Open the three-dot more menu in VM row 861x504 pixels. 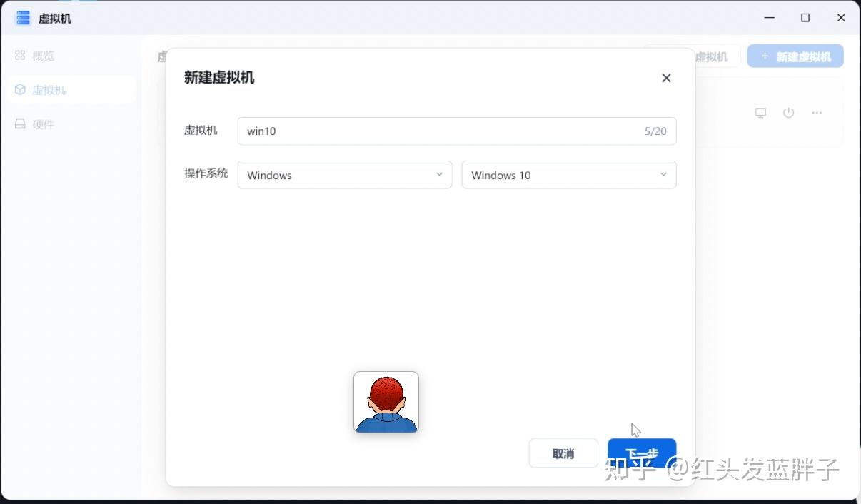817,113
